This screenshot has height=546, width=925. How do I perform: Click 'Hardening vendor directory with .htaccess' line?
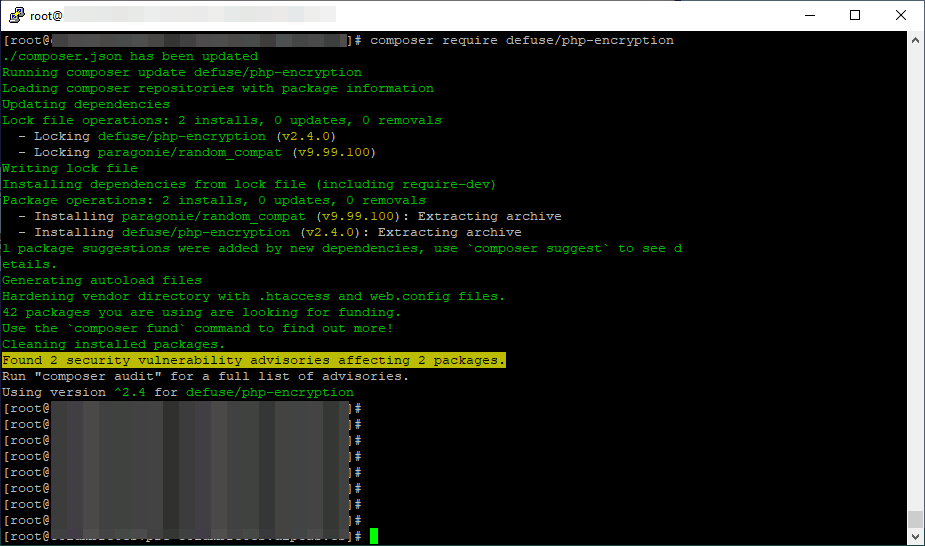[254, 296]
